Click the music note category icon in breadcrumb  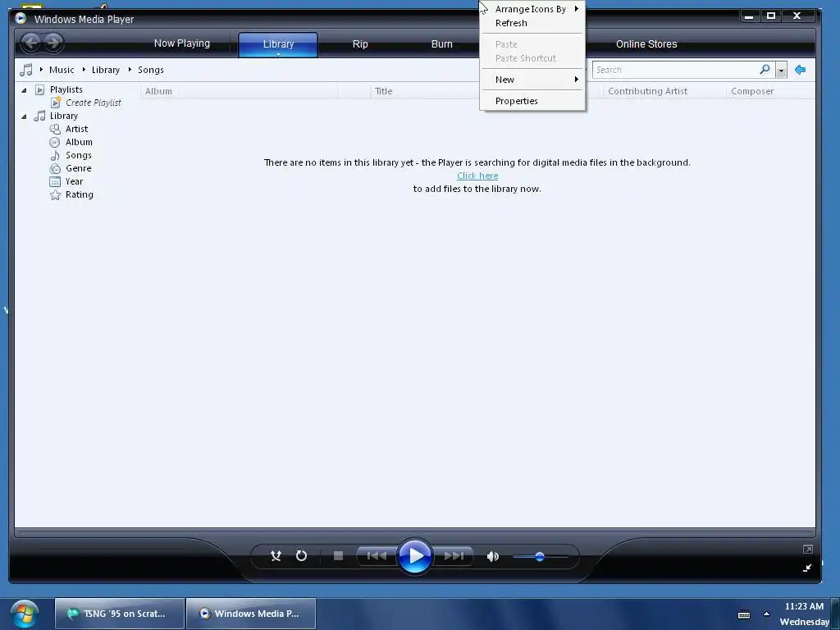click(25, 70)
